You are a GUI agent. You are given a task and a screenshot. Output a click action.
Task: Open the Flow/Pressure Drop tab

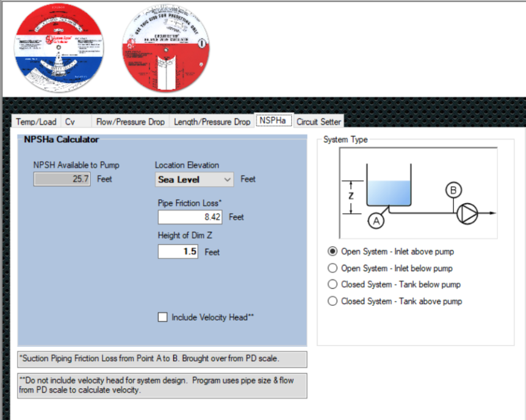130,121
